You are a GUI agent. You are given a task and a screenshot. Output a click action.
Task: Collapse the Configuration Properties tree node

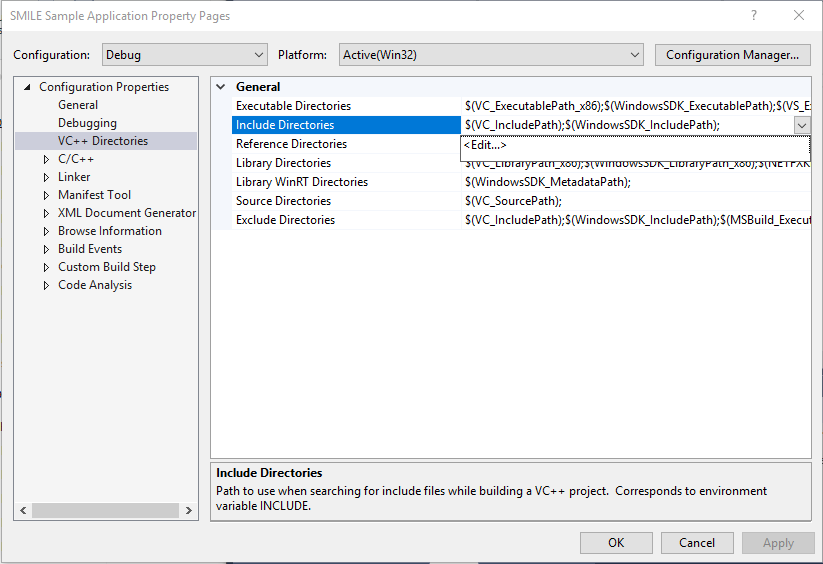pos(27,87)
